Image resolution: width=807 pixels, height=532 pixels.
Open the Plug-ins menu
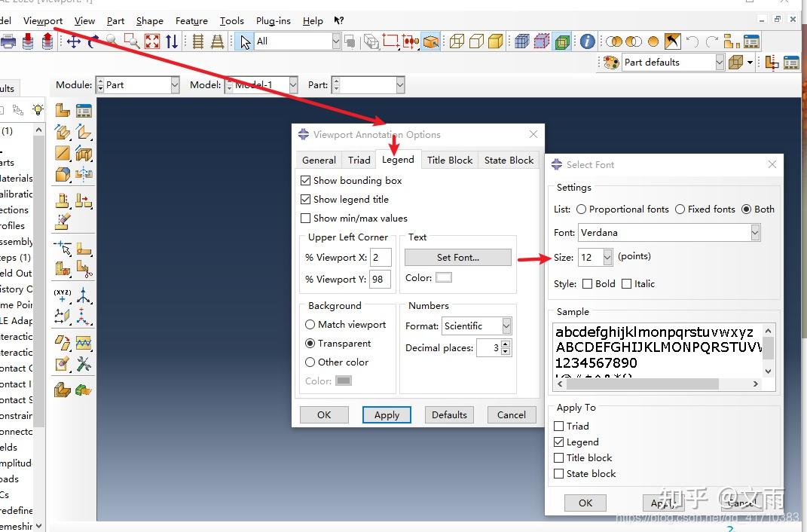[x=273, y=21]
